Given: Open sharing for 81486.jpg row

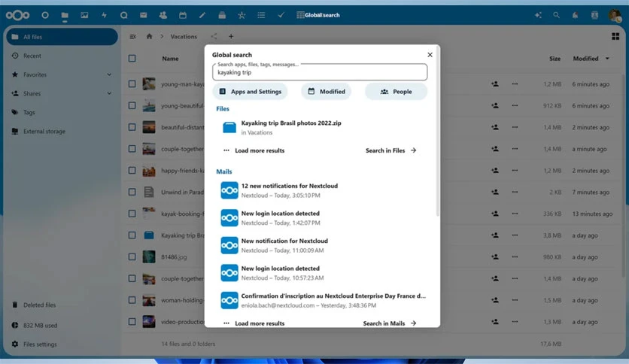Looking at the screenshot, I should point(495,257).
